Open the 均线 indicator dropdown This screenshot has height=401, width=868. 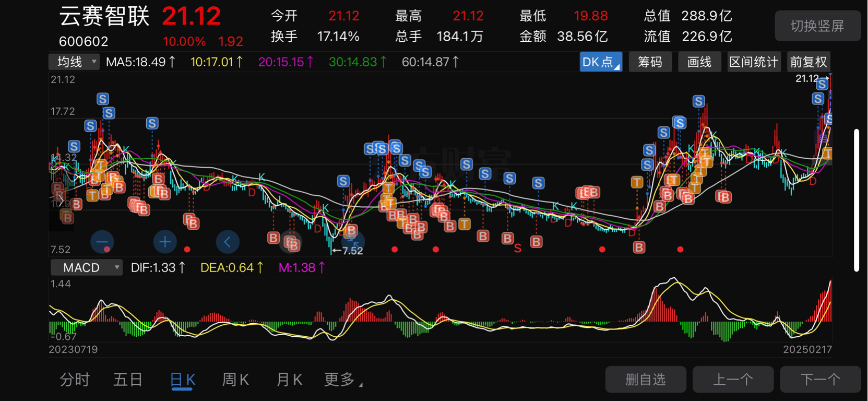coord(74,62)
